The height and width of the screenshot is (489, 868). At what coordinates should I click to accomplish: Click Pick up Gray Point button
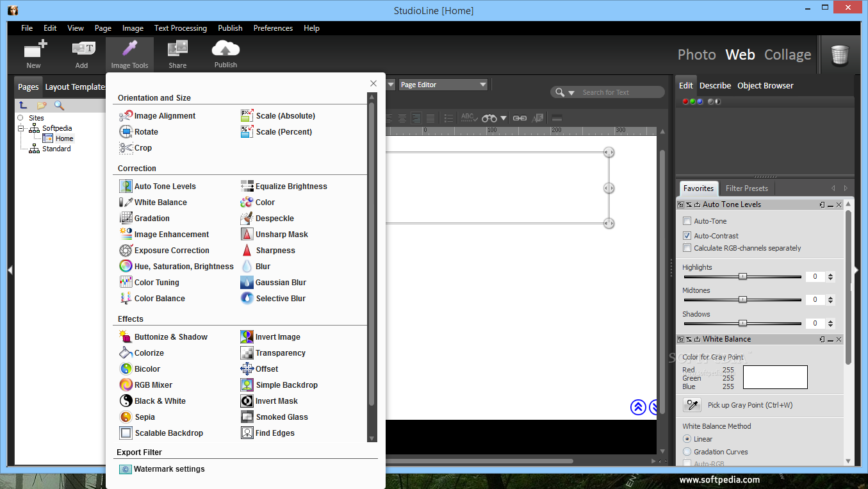(x=692, y=405)
